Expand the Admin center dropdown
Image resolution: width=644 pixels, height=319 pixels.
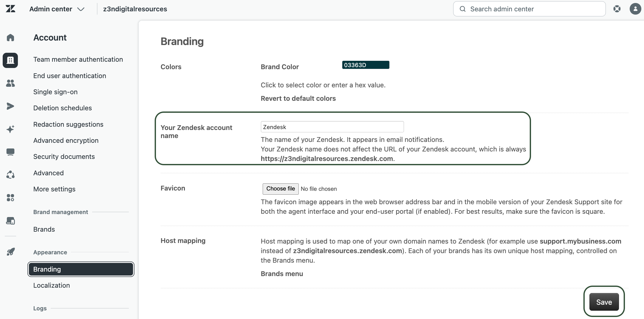point(57,9)
